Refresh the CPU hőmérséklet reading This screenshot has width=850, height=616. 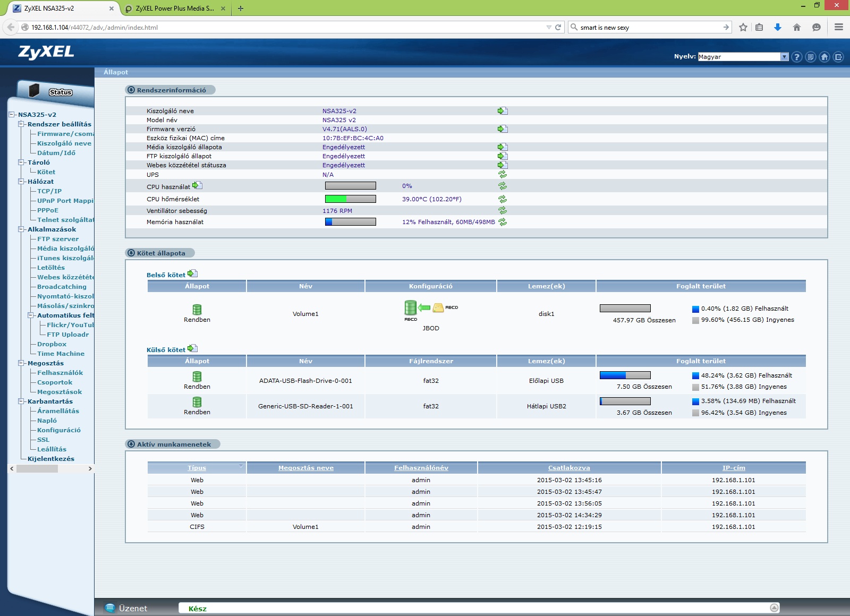(503, 199)
